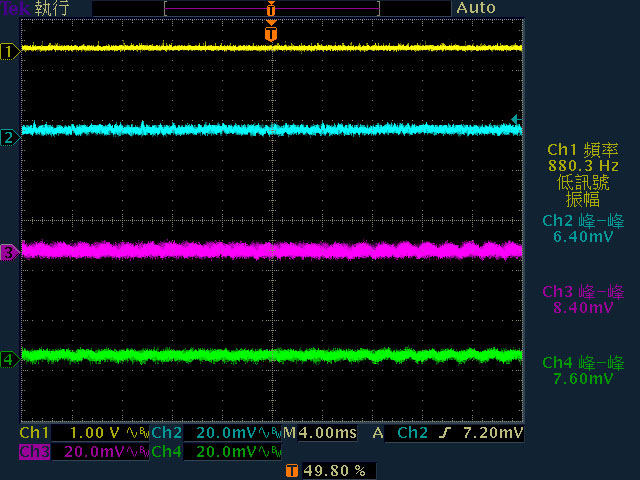Screen dimensions: 640x480
Task: Click the 6.40mV Ch2 measurement value
Action: tap(583, 237)
